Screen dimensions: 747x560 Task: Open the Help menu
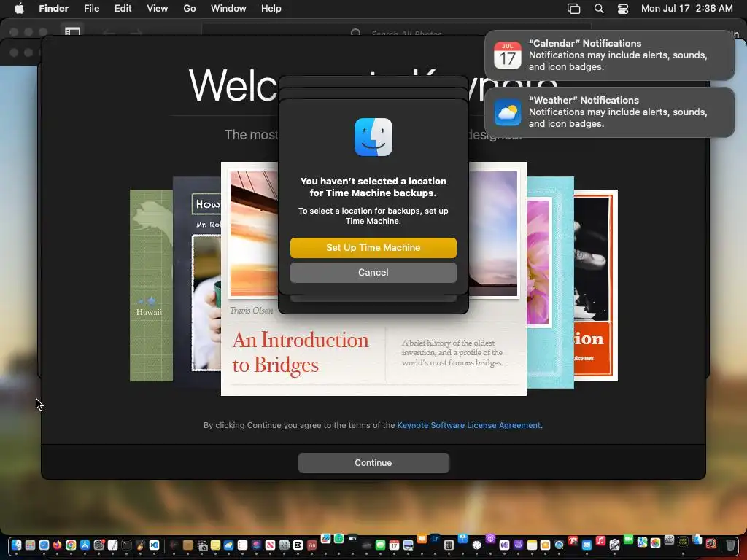click(x=271, y=9)
